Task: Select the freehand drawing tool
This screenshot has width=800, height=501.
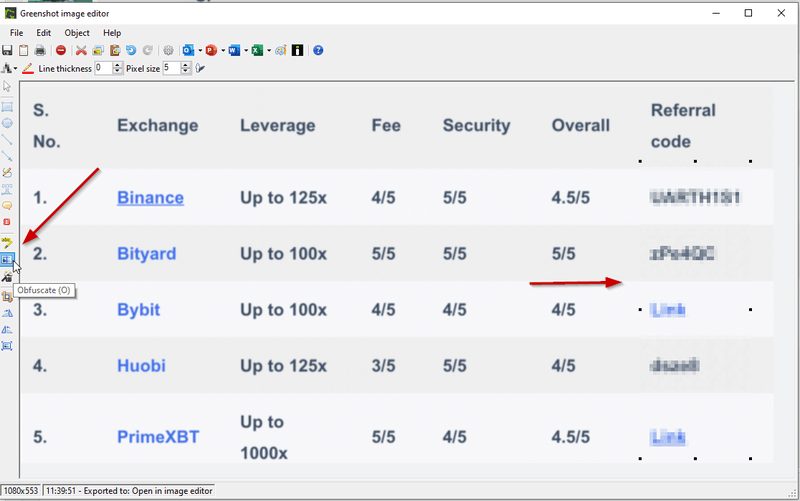Action: click(x=7, y=172)
